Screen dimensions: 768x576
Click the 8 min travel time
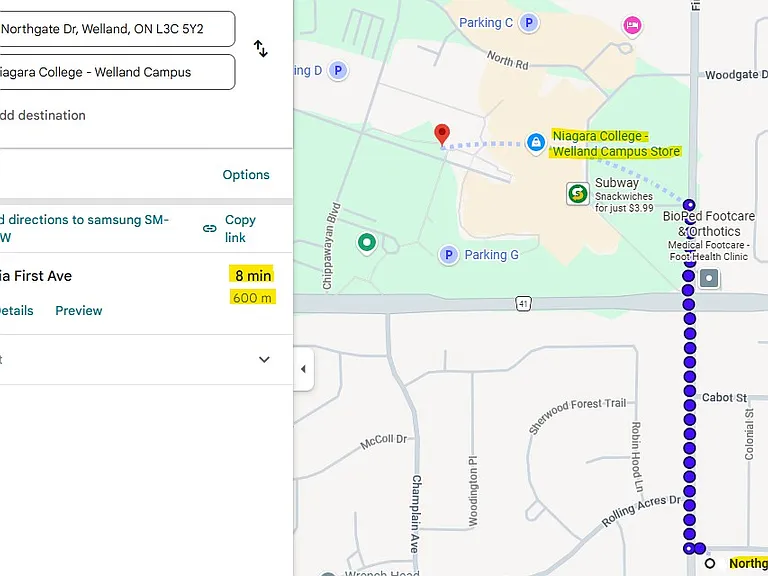[x=253, y=275]
